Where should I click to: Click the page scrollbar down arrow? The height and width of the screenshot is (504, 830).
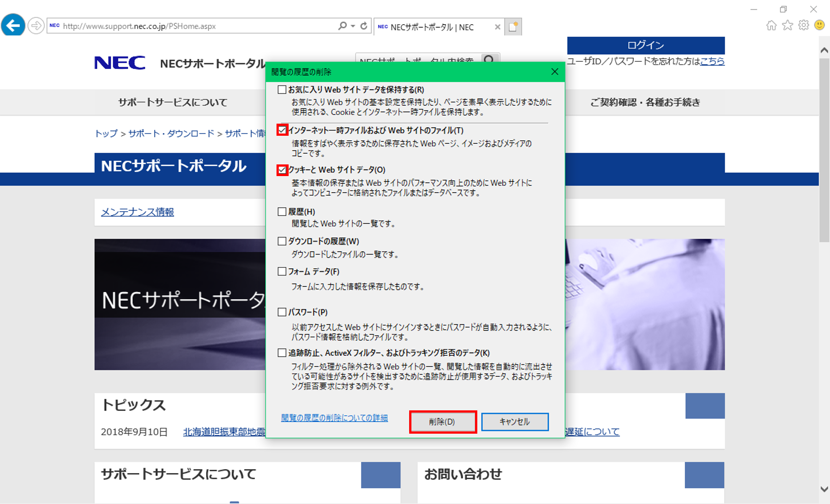pyautogui.click(x=824, y=489)
